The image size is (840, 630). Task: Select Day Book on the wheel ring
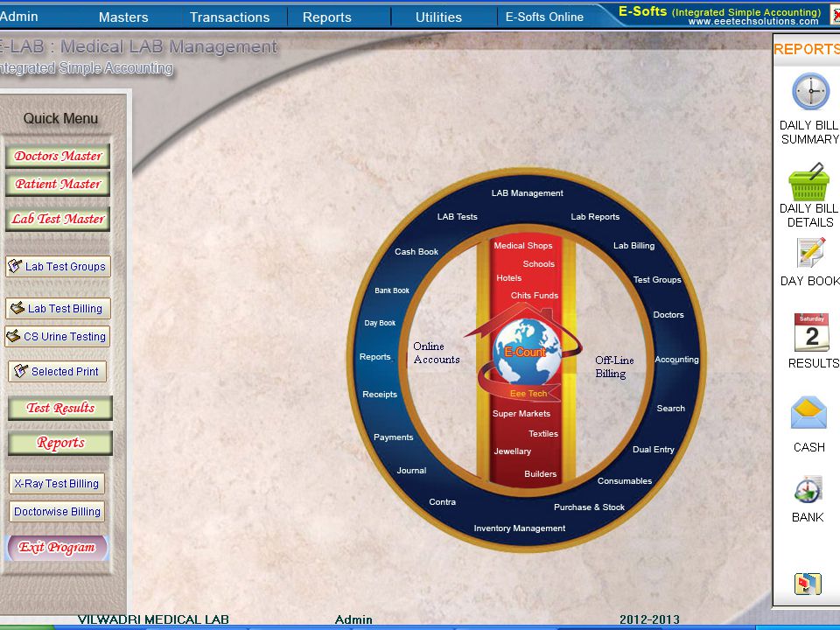click(380, 323)
